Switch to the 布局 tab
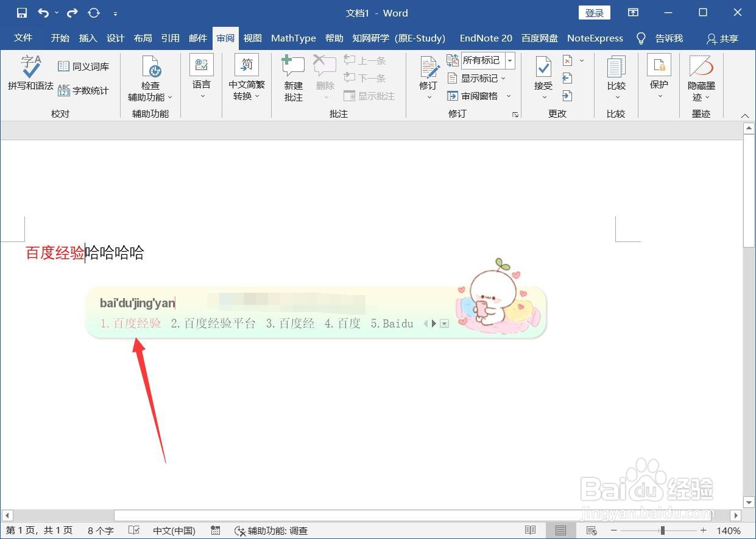The width and height of the screenshot is (756, 539). (x=143, y=38)
